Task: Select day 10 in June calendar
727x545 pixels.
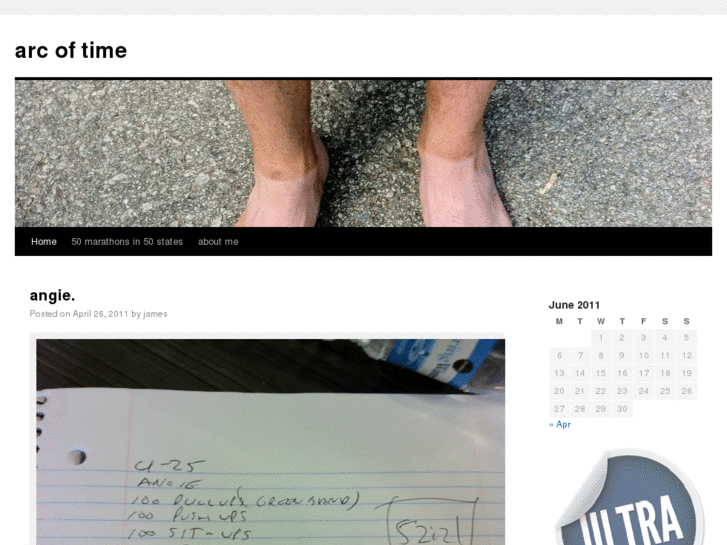Action: coord(644,356)
